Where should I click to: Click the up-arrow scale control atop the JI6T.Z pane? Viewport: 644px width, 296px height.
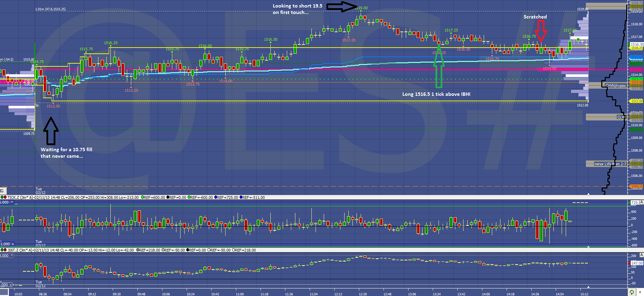(x=12, y=256)
